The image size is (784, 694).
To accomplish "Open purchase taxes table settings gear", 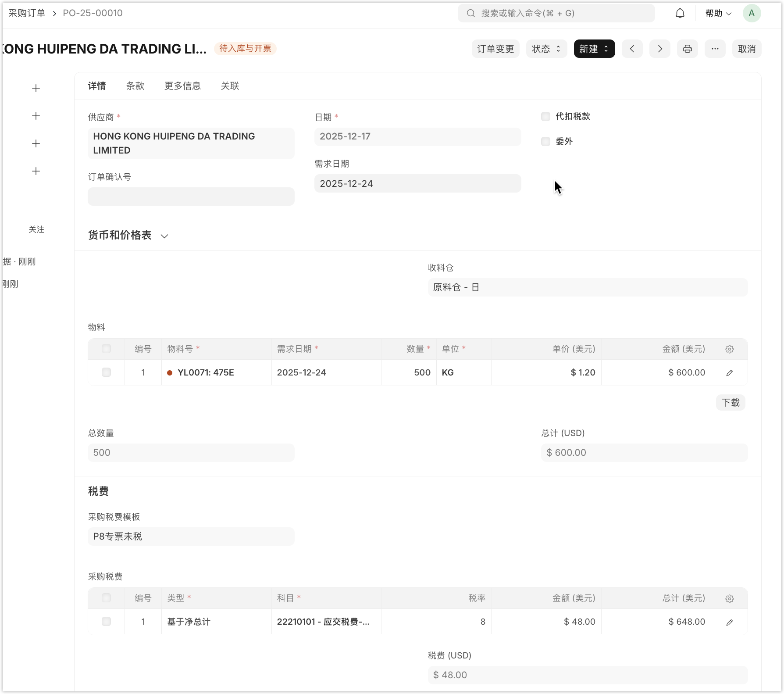I will [729, 598].
